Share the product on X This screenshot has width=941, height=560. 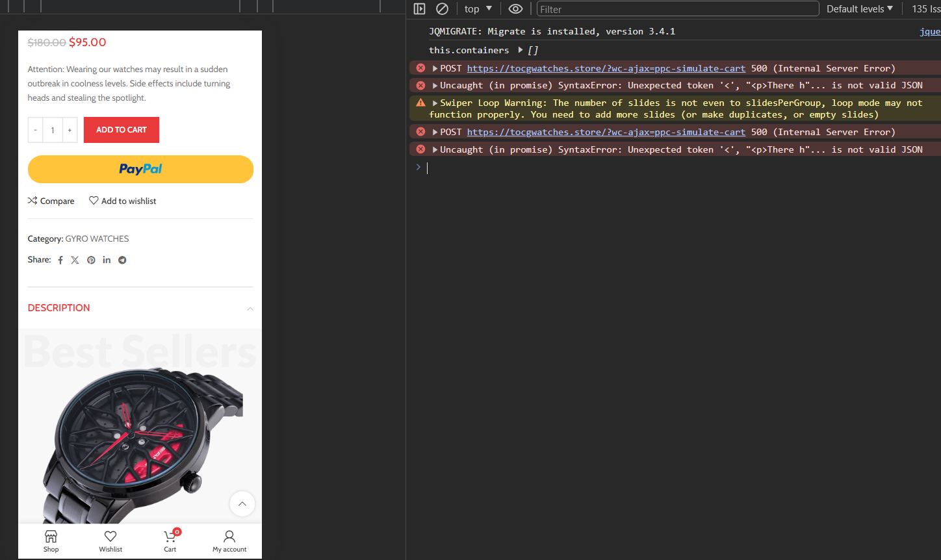[75, 260]
